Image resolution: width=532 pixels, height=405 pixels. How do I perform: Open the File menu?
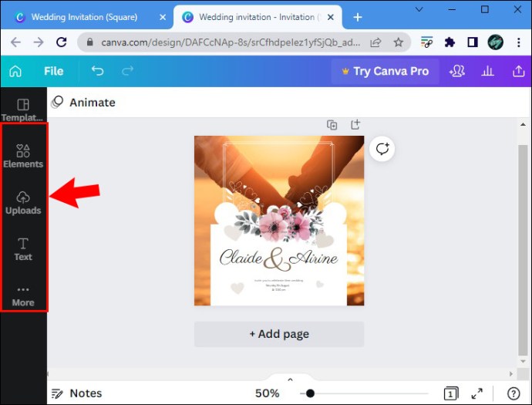(x=54, y=71)
